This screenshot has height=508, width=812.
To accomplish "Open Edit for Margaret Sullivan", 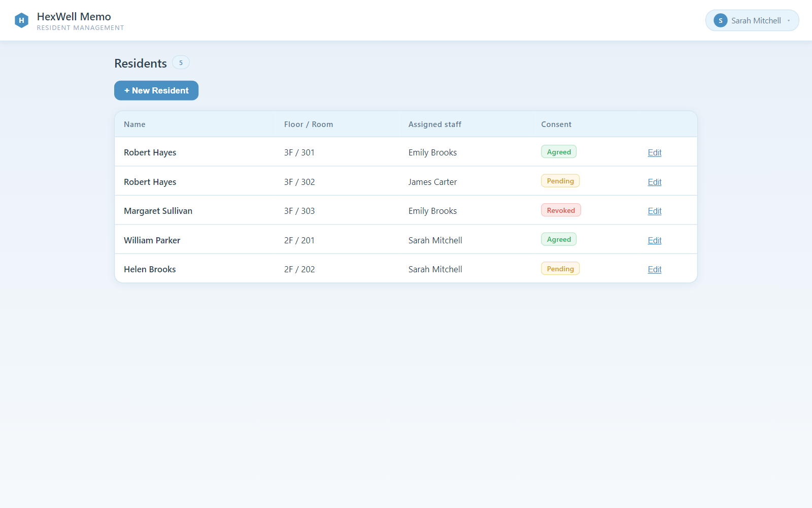I will pos(655,211).
